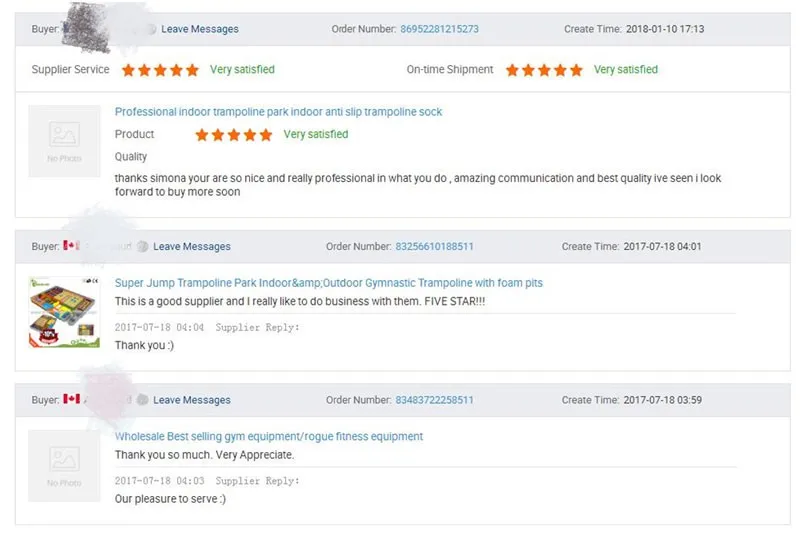Click the Canada flag in the third buyer row
800x535 pixels.
tap(71, 399)
